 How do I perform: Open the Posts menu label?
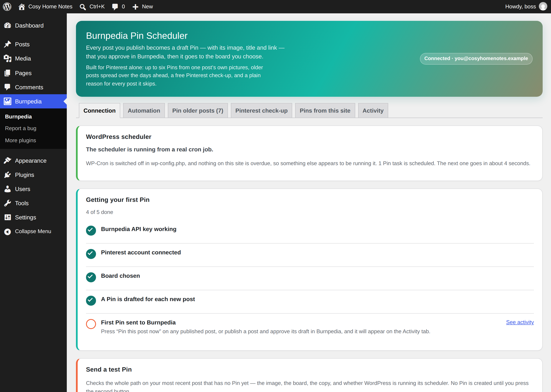point(22,44)
